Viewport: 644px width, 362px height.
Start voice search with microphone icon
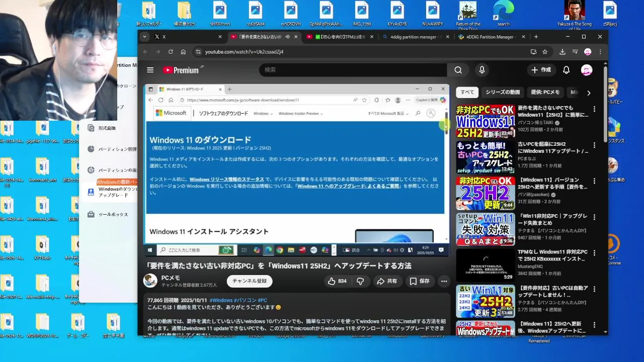[x=482, y=70]
